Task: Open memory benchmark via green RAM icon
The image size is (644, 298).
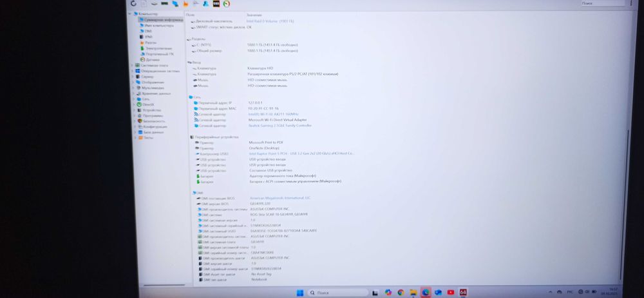Action: coord(165,4)
